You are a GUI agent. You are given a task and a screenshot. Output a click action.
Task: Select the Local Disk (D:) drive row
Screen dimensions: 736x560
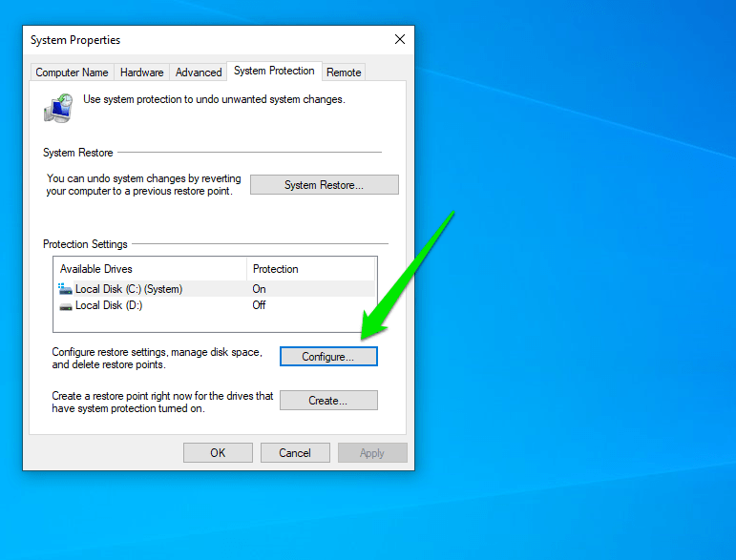pyautogui.click(x=215, y=305)
